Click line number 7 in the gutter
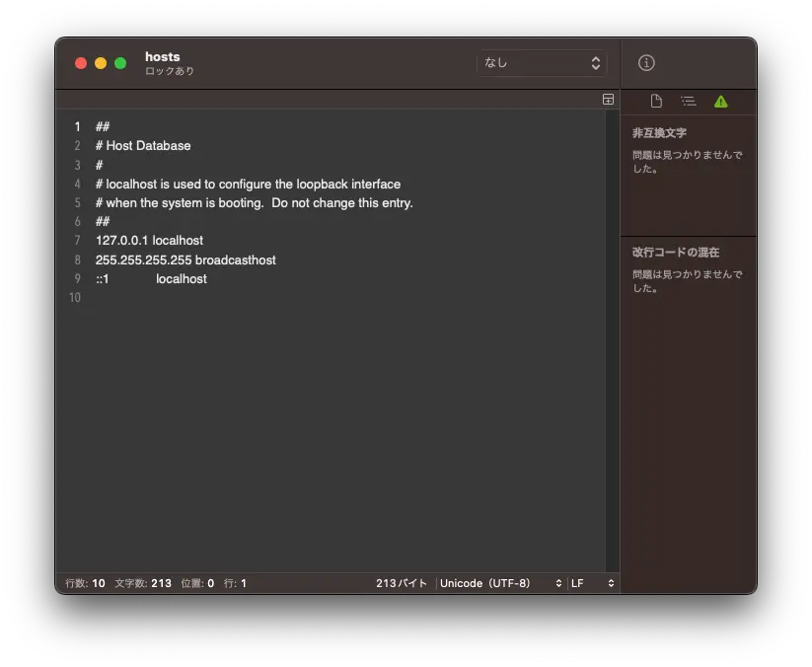812x667 pixels. (x=76, y=241)
